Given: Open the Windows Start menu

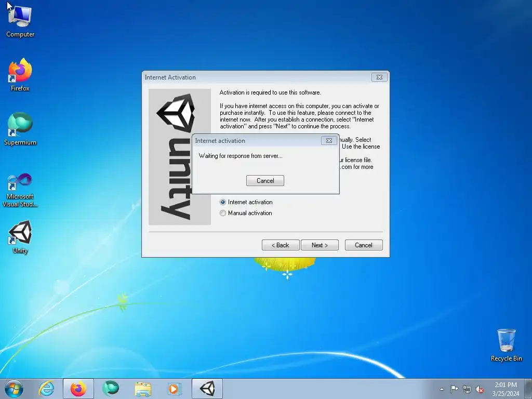Looking at the screenshot, I should click(14, 389).
